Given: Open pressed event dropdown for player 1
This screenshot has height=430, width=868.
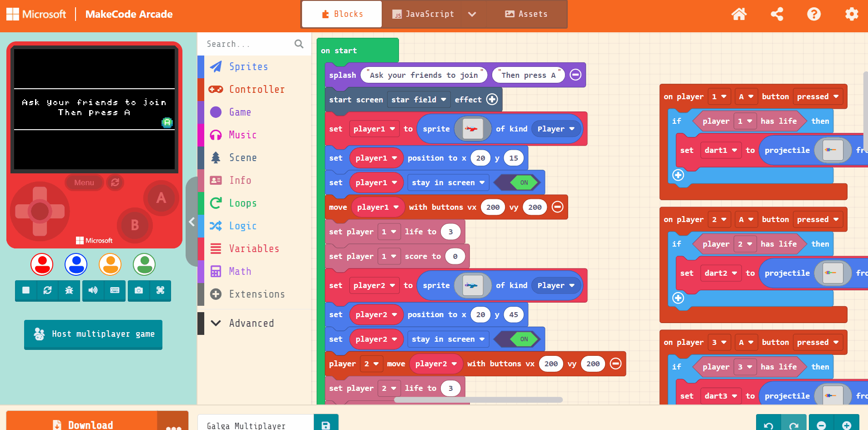Looking at the screenshot, I should [818, 96].
